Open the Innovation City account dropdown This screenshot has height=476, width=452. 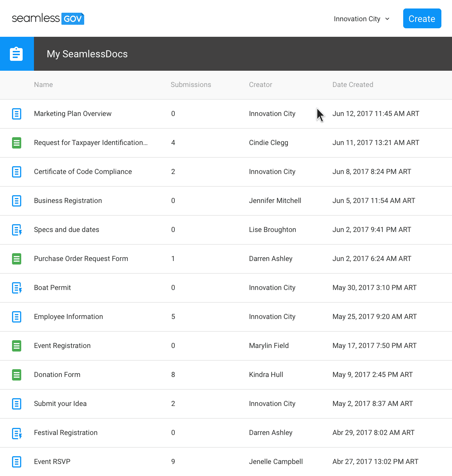pos(361,19)
